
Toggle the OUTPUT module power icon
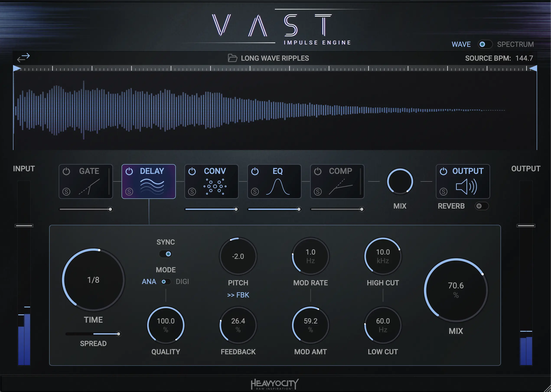pos(443,171)
